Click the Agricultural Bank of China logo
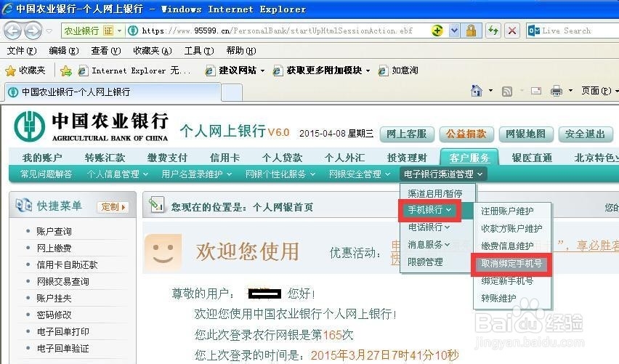The width and height of the screenshot is (619, 364). coord(92,126)
